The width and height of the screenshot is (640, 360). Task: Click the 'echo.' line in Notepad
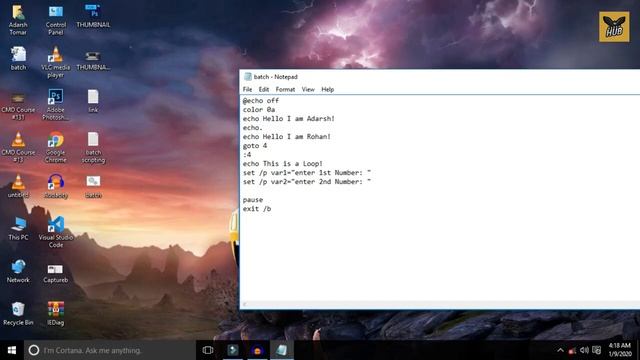pos(253,127)
